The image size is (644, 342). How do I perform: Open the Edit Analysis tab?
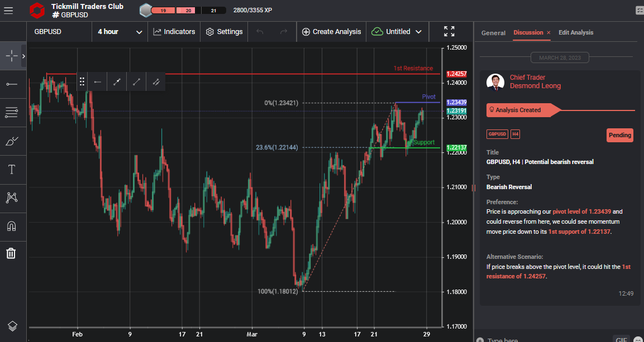576,32
